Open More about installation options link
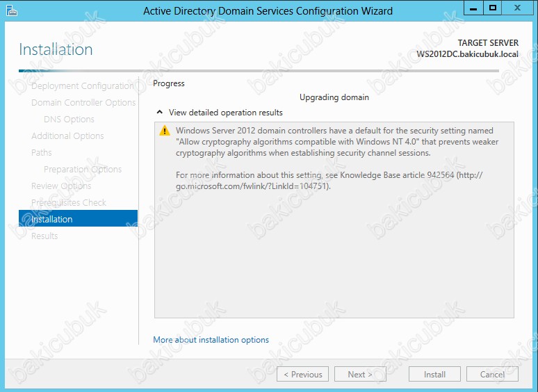The width and height of the screenshot is (538, 392). (x=211, y=340)
